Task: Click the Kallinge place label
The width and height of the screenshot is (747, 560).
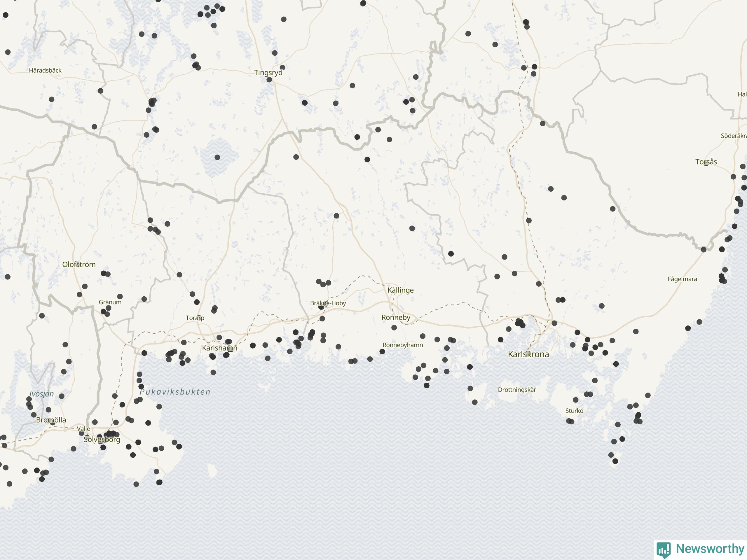Action: click(x=401, y=290)
